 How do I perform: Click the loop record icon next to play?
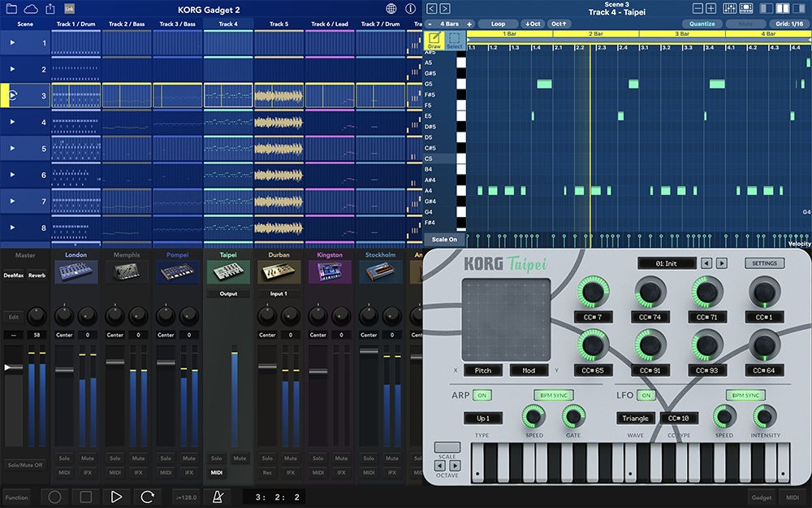(145, 497)
